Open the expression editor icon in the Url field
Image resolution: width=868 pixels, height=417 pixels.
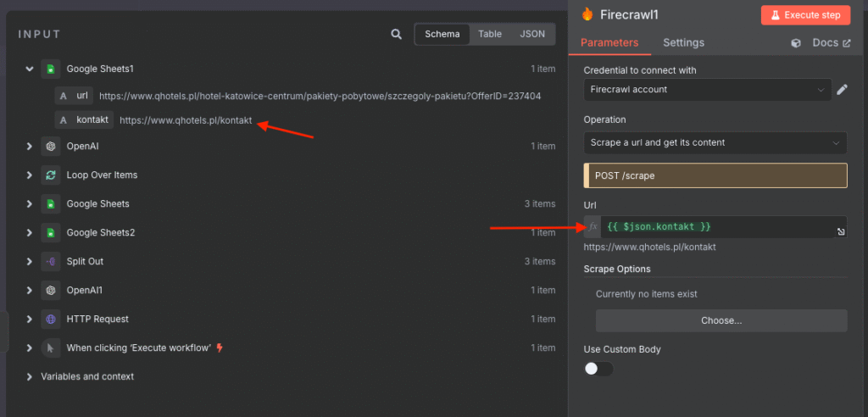tap(840, 231)
